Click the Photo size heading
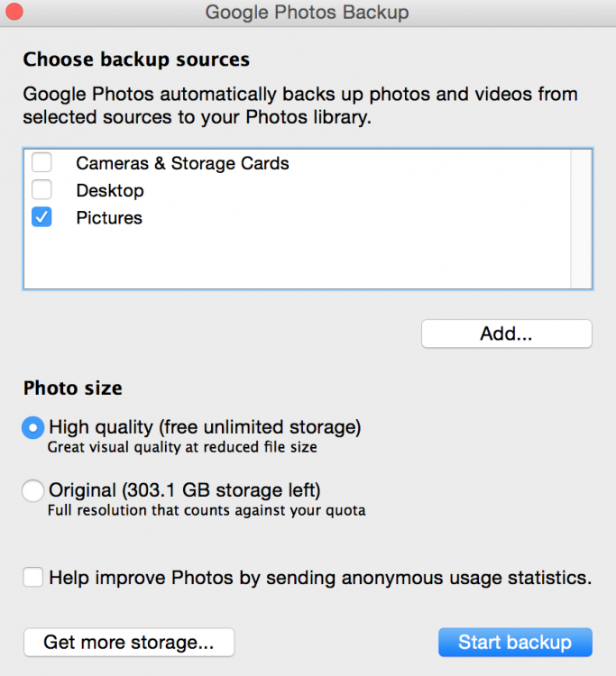Image resolution: width=616 pixels, height=676 pixels. click(x=73, y=388)
